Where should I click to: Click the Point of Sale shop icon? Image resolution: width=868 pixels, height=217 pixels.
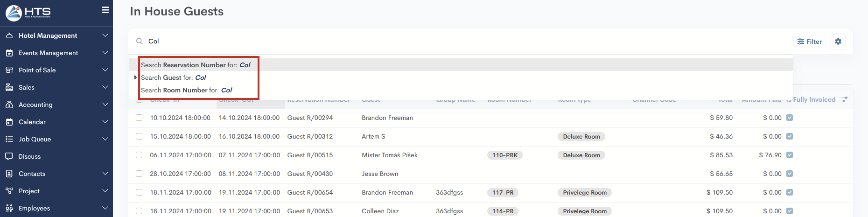(x=9, y=70)
